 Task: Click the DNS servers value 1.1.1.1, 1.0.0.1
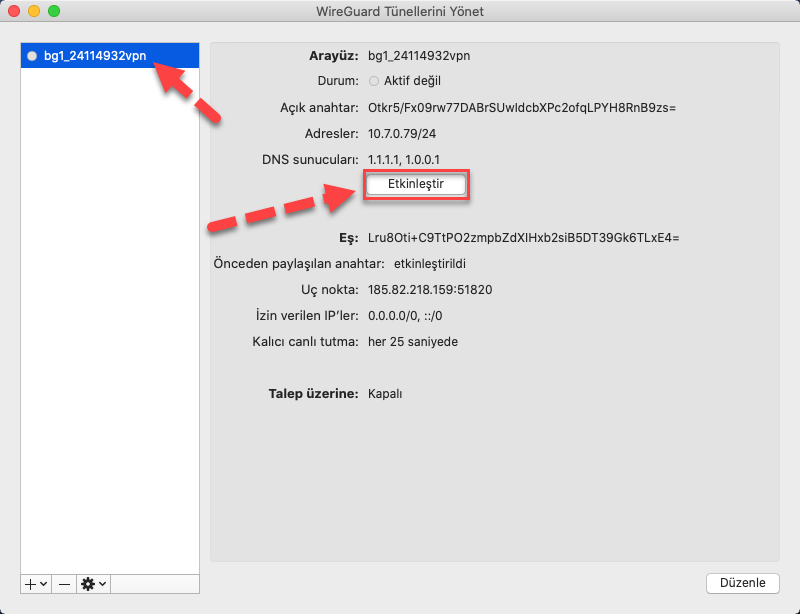(x=404, y=160)
